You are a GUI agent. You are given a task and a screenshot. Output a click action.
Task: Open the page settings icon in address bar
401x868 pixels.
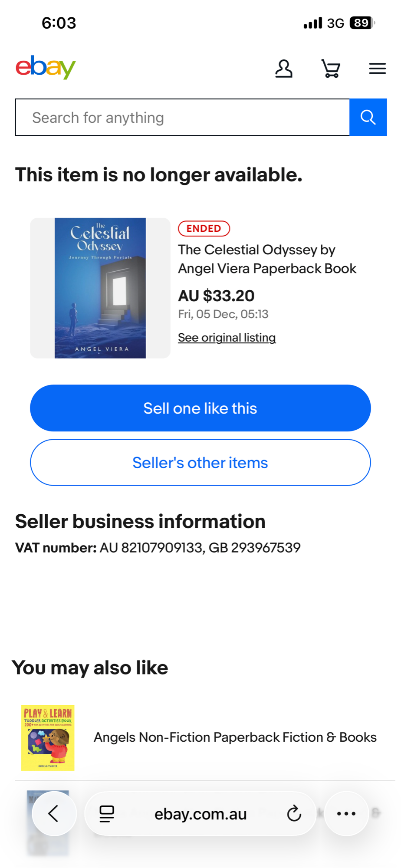point(107,814)
